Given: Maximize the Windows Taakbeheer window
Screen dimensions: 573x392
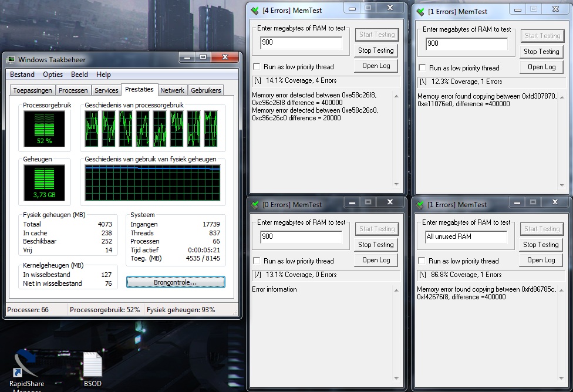Looking at the screenshot, I should pyautogui.click(x=203, y=58).
